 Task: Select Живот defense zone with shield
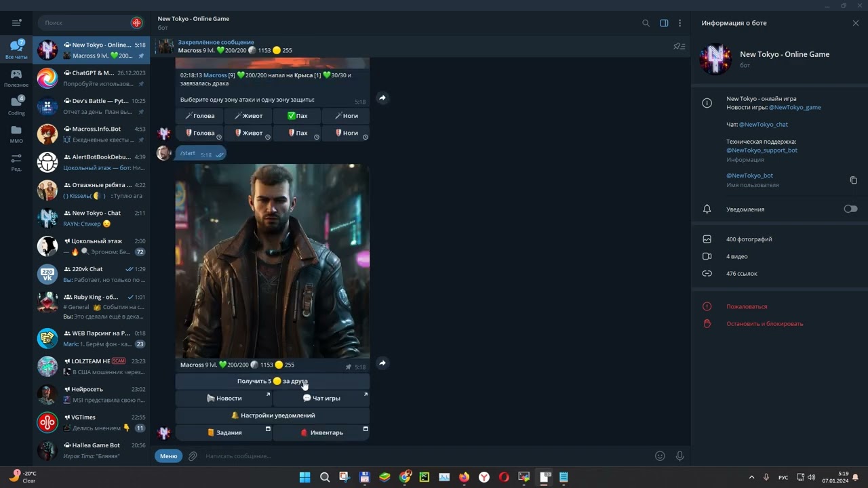(248, 133)
